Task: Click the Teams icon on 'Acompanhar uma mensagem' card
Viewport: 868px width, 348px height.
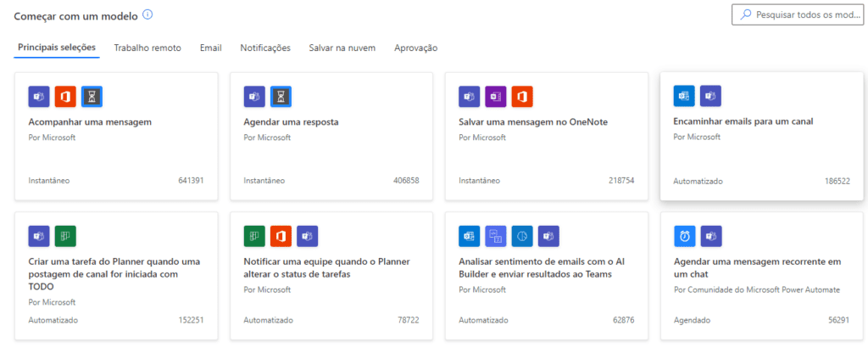Action: (39, 97)
